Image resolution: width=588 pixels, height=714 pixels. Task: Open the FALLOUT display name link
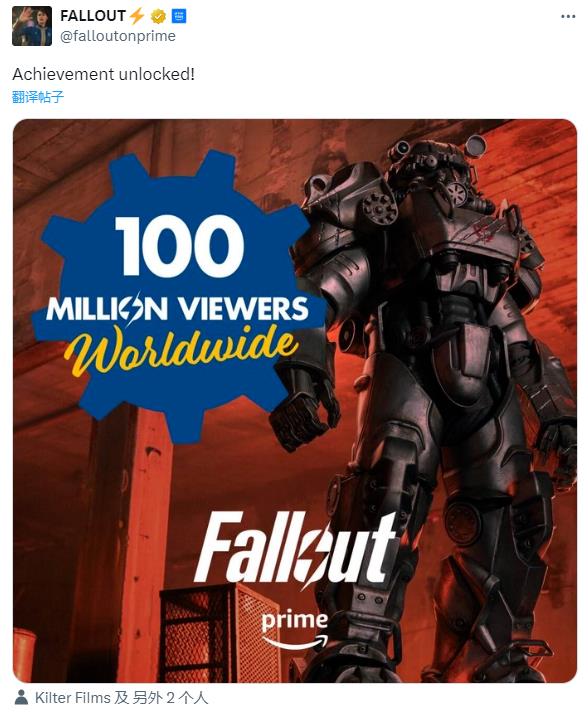pos(92,16)
